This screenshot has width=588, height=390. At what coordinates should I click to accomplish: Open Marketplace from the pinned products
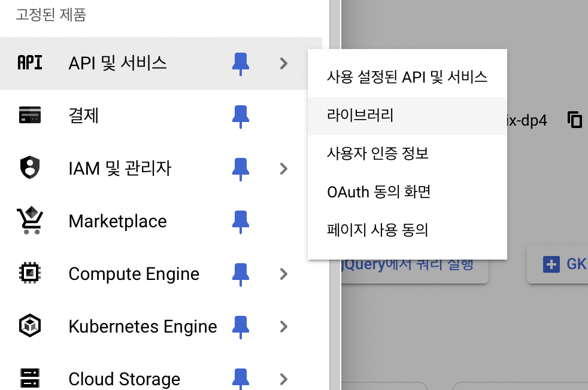pyautogui.click(x=118, y=221)
